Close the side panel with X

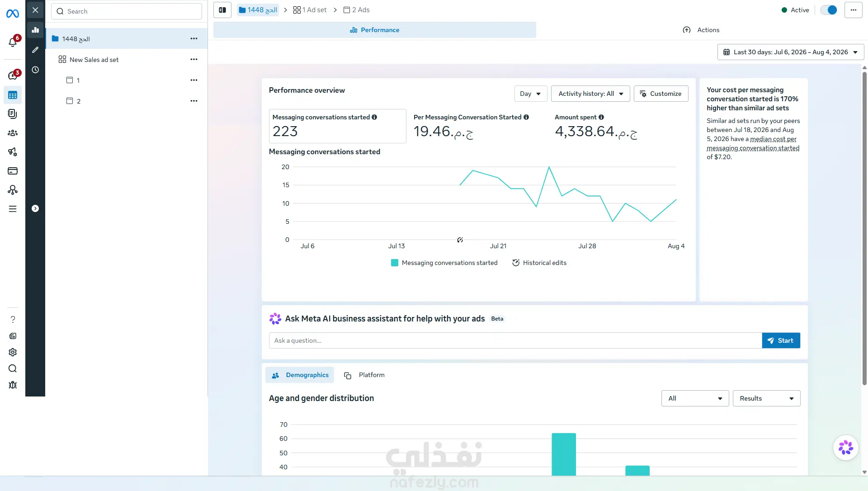[x=35, y=10]
